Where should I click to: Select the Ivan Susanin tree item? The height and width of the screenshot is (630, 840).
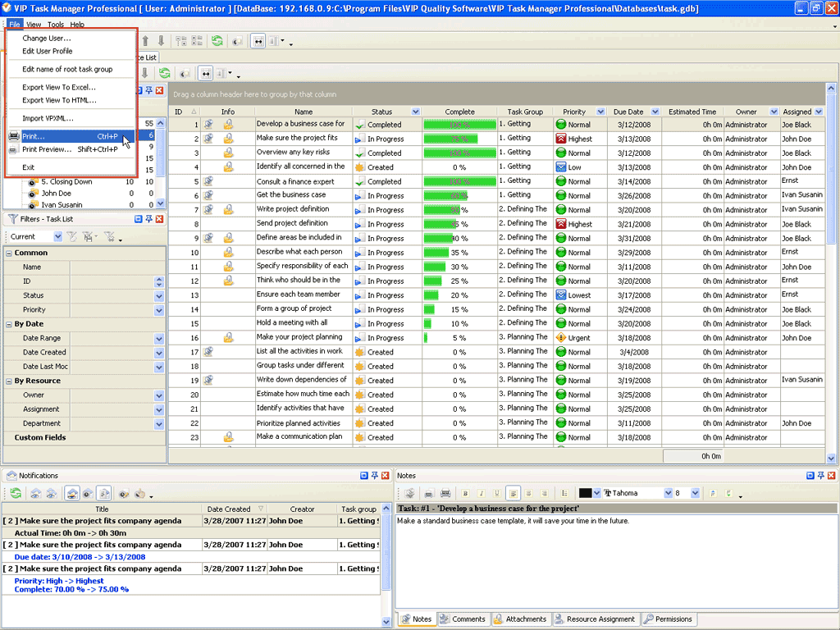[62, 205]
